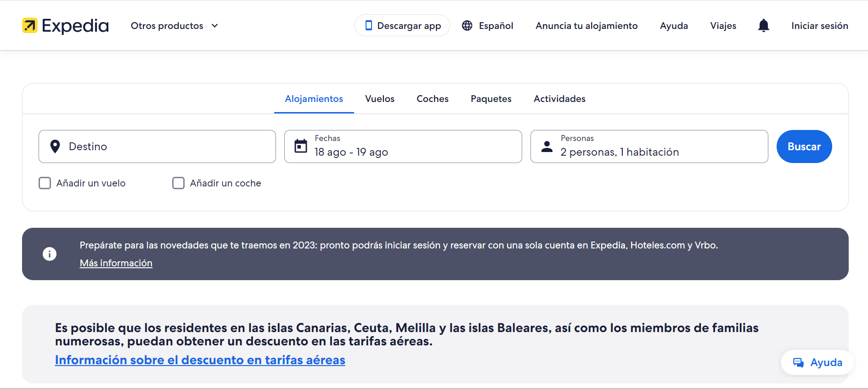Viewport: 868px width, 389px height.
Task: Click the person icon in Personas
Action: (547, 147)
